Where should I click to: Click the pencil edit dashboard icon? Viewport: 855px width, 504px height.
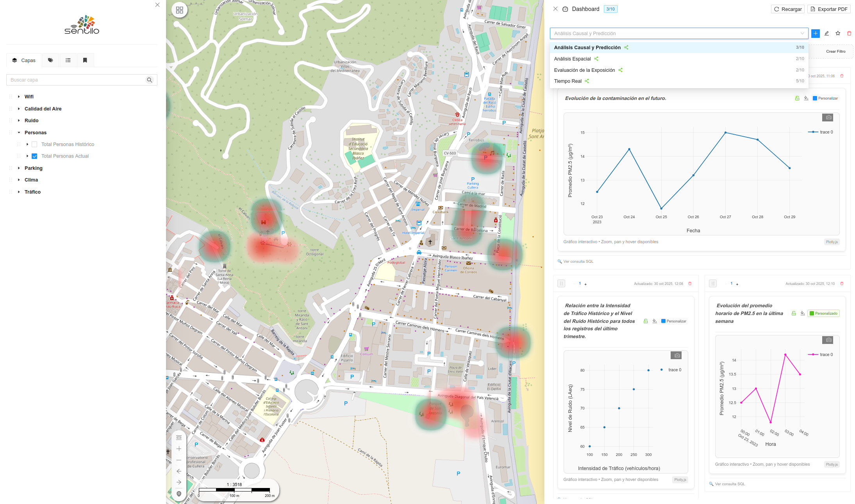tap(826, 34)
